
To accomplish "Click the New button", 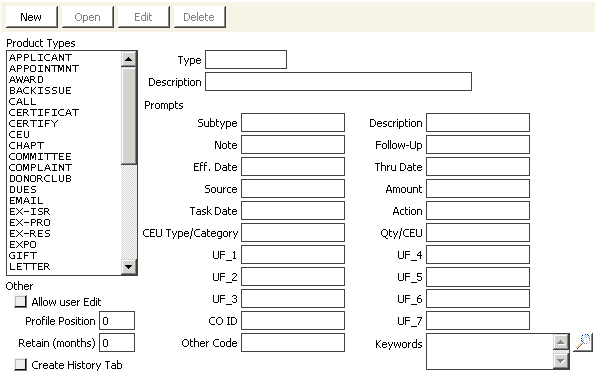I will click(31, 17).
